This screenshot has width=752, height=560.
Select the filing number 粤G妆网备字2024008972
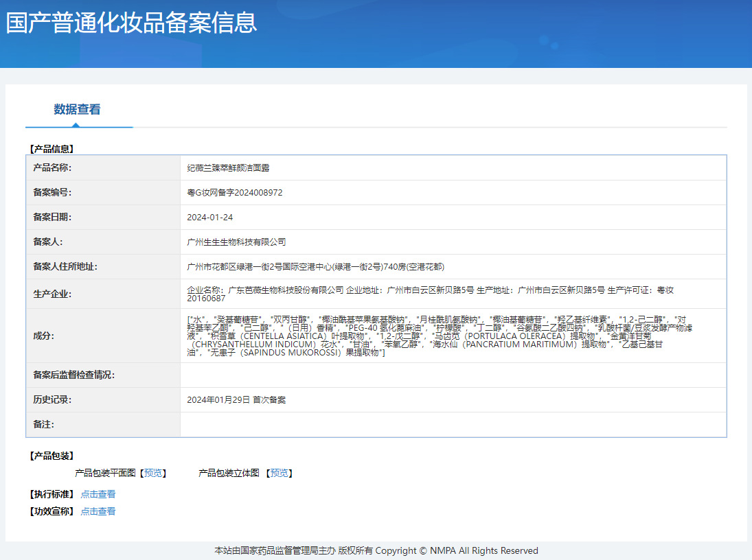(235, 193)
